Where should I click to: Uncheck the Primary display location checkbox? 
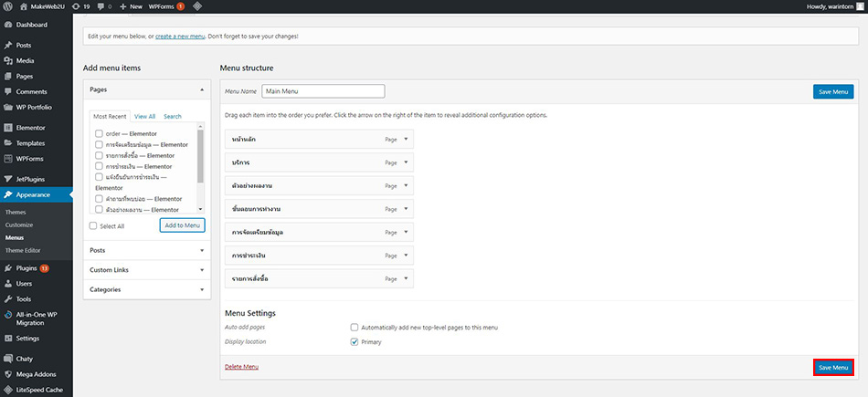(x=355, y=342)
